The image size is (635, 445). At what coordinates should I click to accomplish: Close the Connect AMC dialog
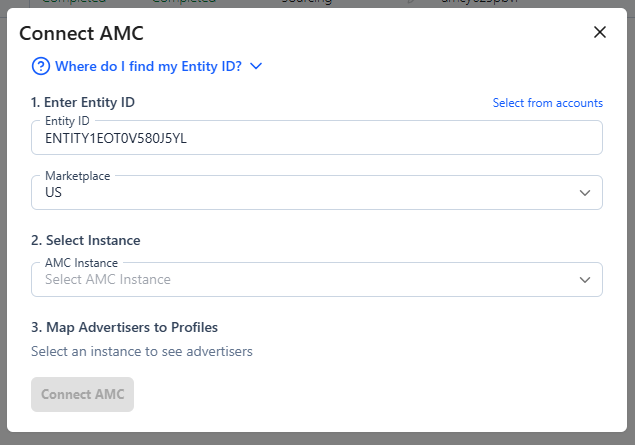point(599,32)
